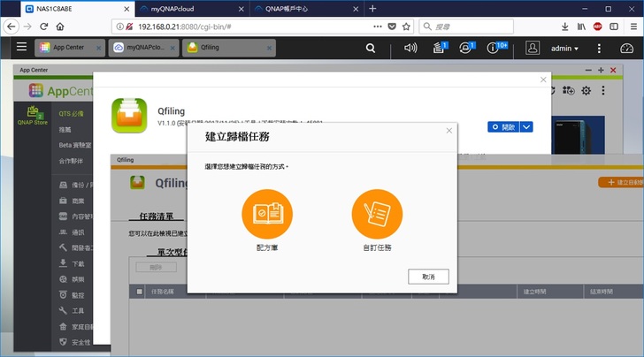Click 取消 to cancel the dialog
This screenshot has height=357, width=644.
[x=428, y=277]
